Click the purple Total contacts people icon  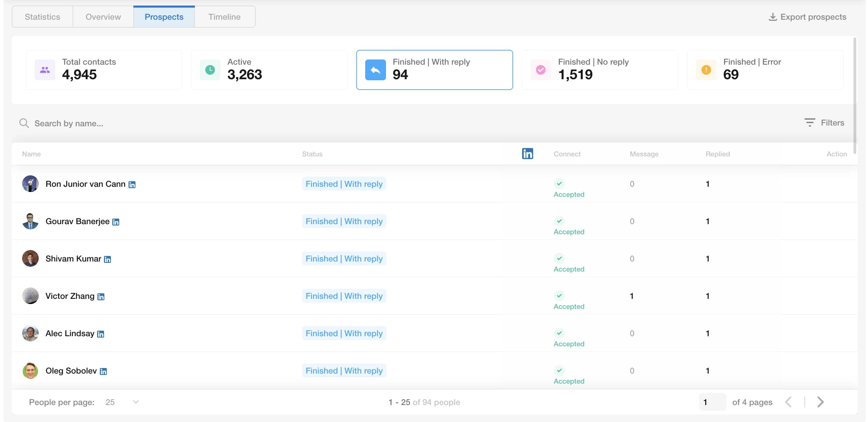(x=45, y=70)
